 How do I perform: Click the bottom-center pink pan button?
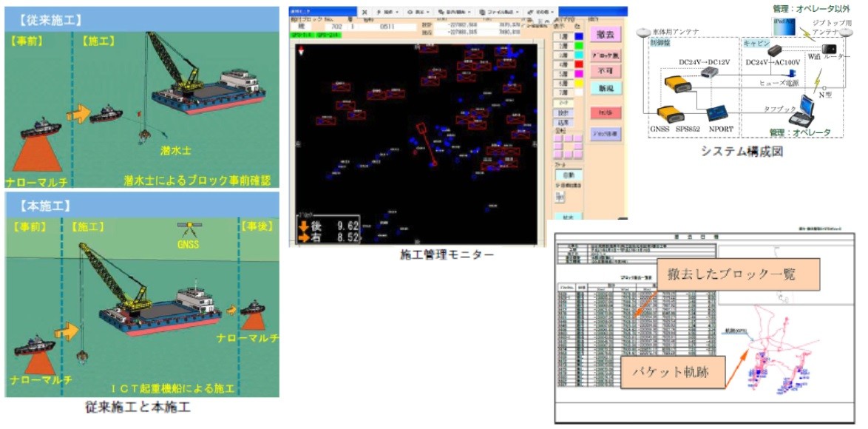coord(568,155)
